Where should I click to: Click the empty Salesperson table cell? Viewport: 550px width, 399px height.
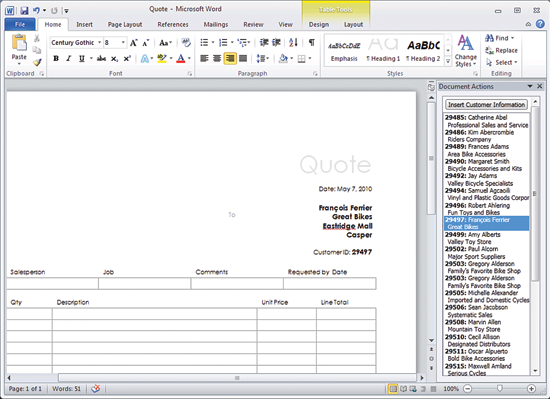click(x=53, y=284)
